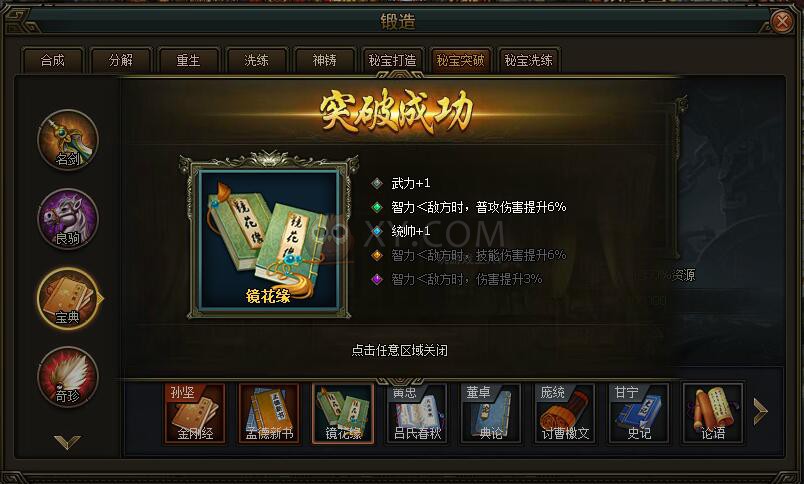This screenshot has height=484, width=804.
Task: Select the 奇珍 feather category icon
Action: coord(68,377)
